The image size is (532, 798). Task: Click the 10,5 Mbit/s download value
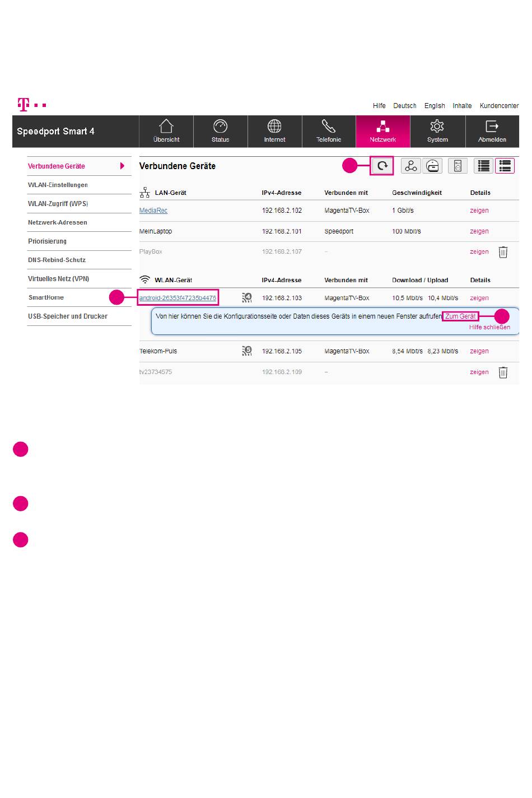click(408, 298)
